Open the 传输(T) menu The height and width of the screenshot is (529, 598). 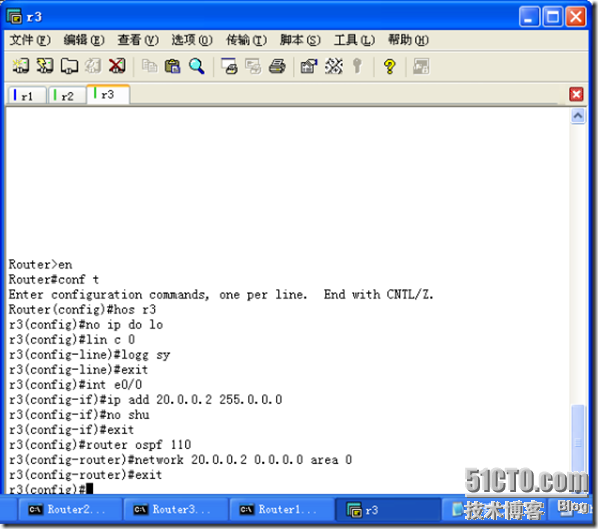tap(246, 40)
